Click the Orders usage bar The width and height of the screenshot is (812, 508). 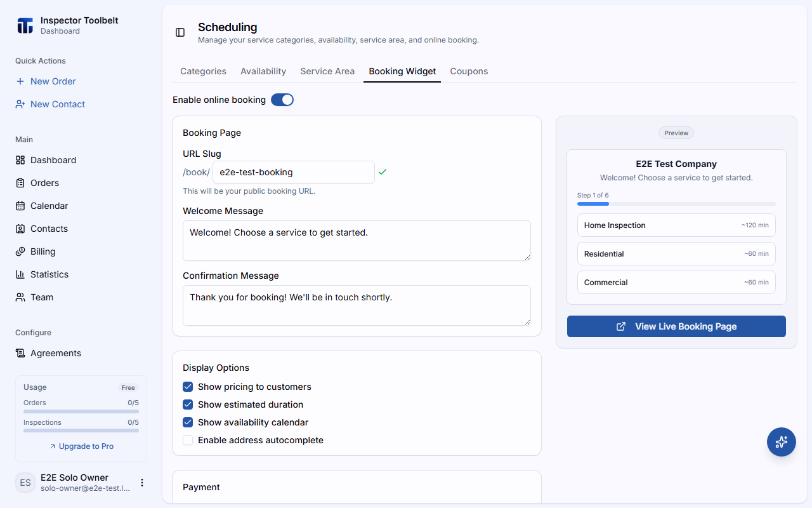click(x=81, y=411)
